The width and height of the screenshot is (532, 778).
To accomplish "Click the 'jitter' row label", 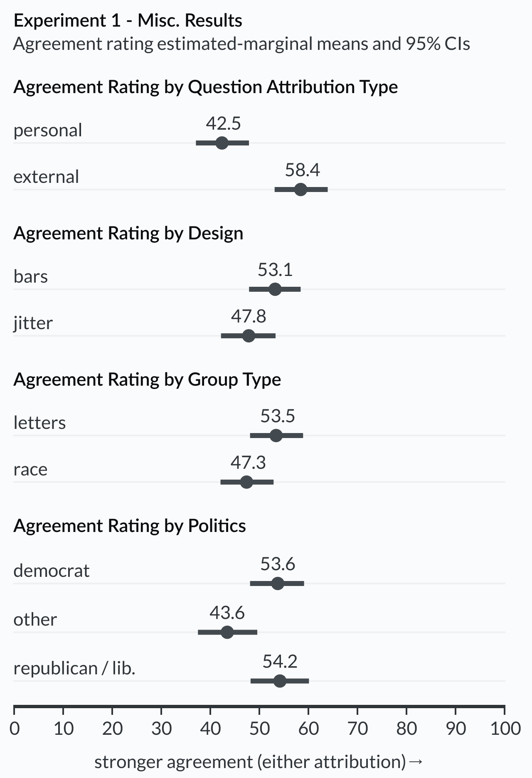I will [33, 323].
